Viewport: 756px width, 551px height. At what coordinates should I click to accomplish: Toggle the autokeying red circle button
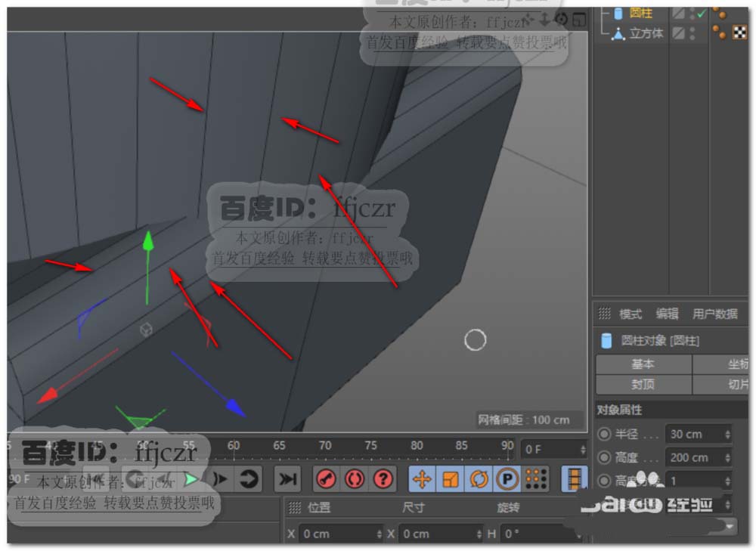355,479
